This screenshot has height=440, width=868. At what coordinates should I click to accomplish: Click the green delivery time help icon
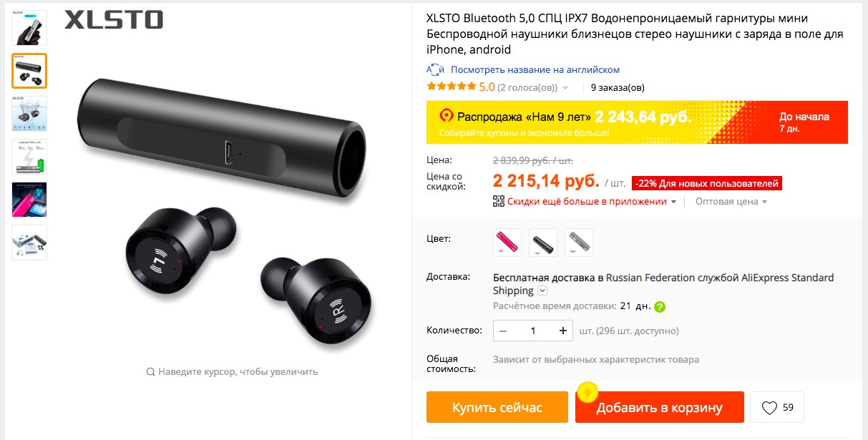click(x=660, y=307)
